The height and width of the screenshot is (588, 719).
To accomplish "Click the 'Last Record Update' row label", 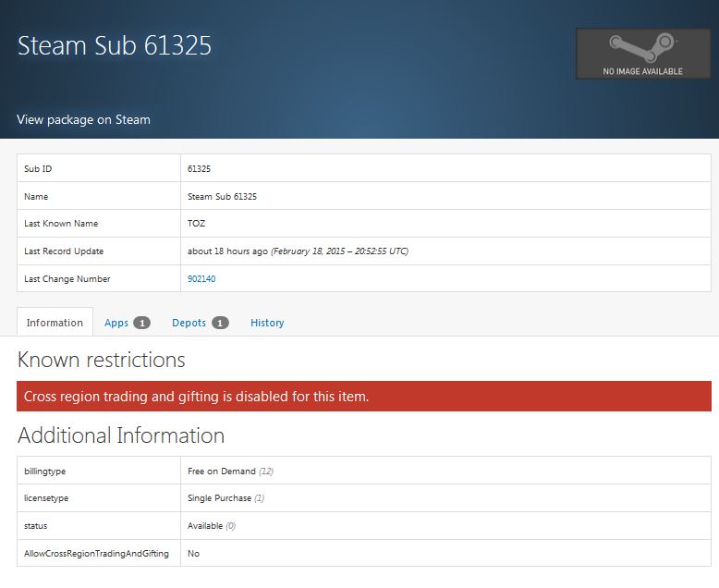I will tap(64, 251).
